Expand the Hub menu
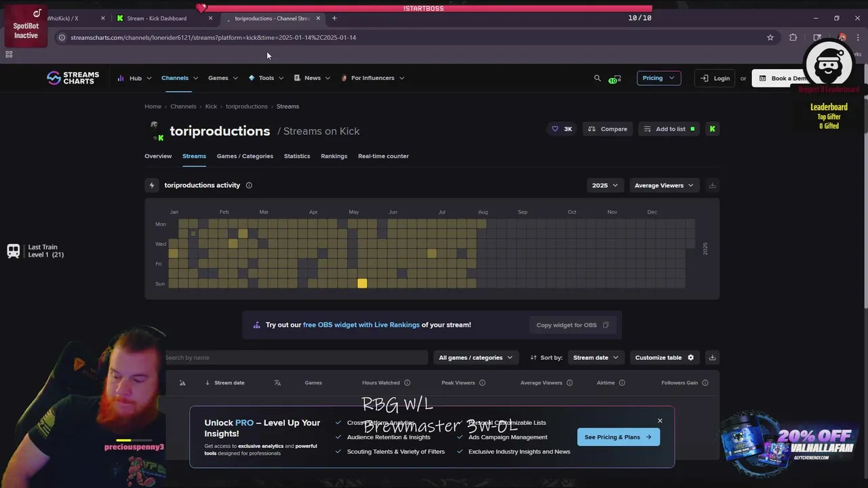868x488 pixels. [x=134, y=78]
